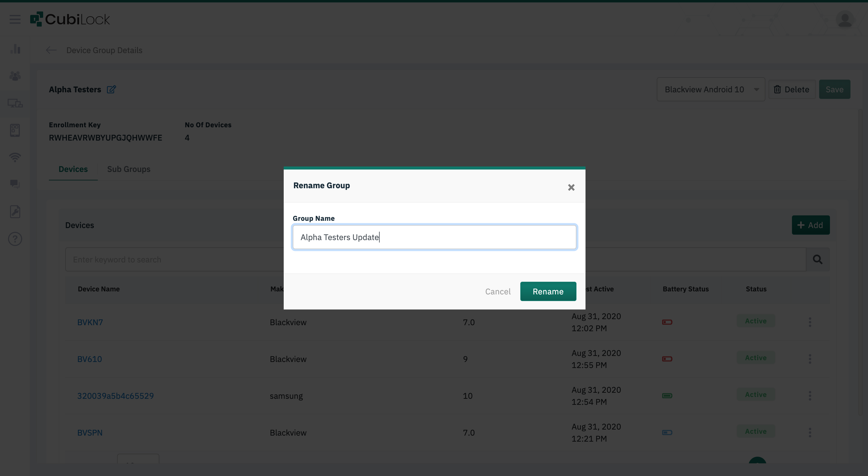868x476 pixels.
Task: Open the hamburger menu icon
Action: [15, 19]
